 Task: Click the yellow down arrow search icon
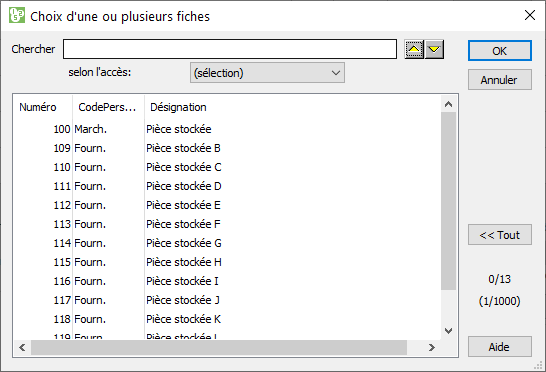434,49
